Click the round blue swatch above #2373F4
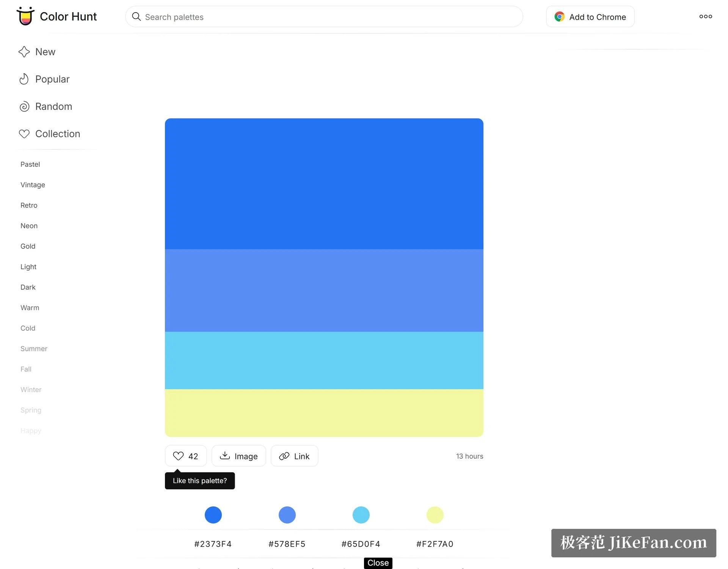Screen dimensions: 728x569 point(213,515)
